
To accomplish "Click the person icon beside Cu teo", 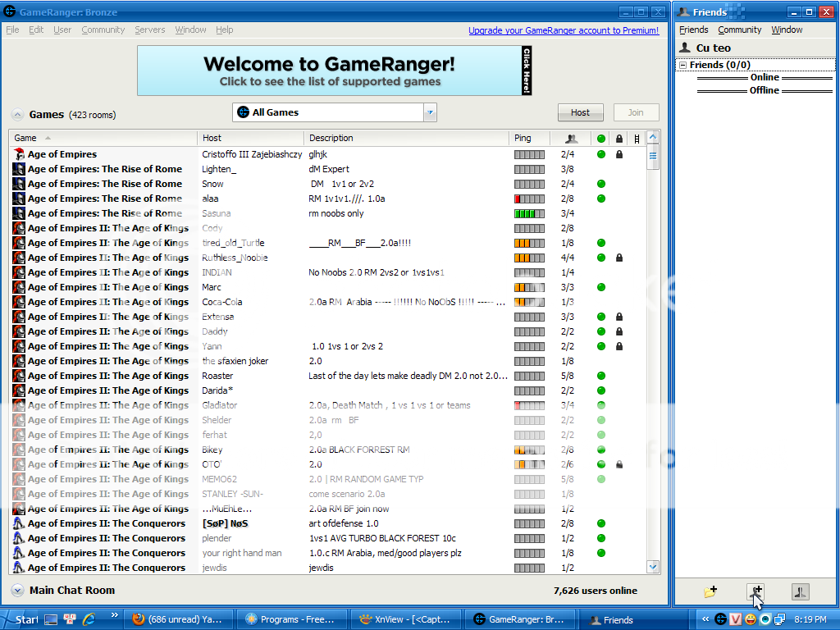I will click(x=685, y=48).
